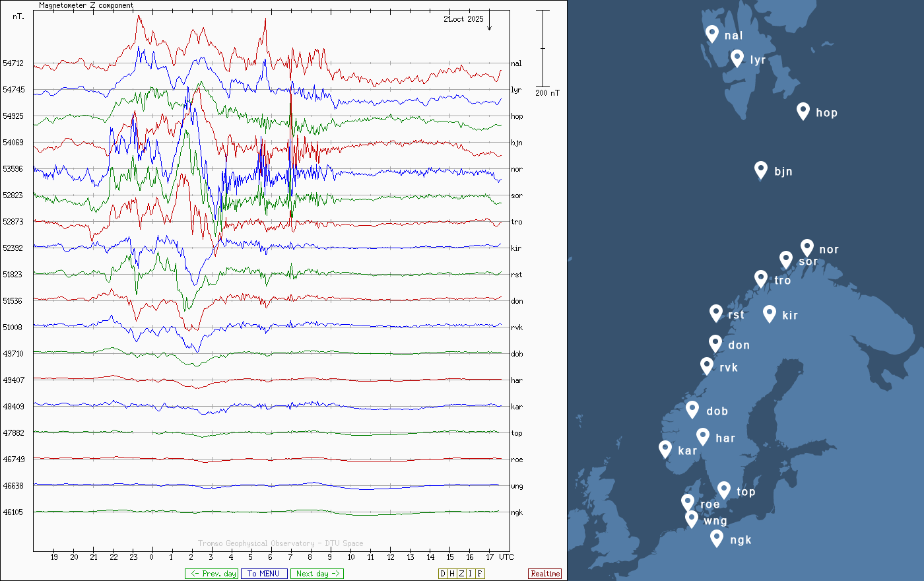Viewport: 924px width, 581px height.
Task: Select the lyr station pin on map
Action: coord(737,58)
